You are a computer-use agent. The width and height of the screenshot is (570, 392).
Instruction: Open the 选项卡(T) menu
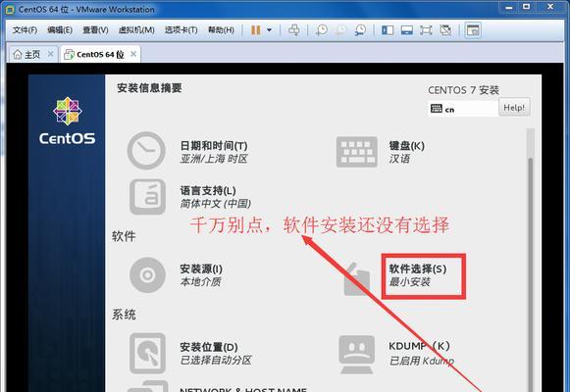tap(181, 29)
